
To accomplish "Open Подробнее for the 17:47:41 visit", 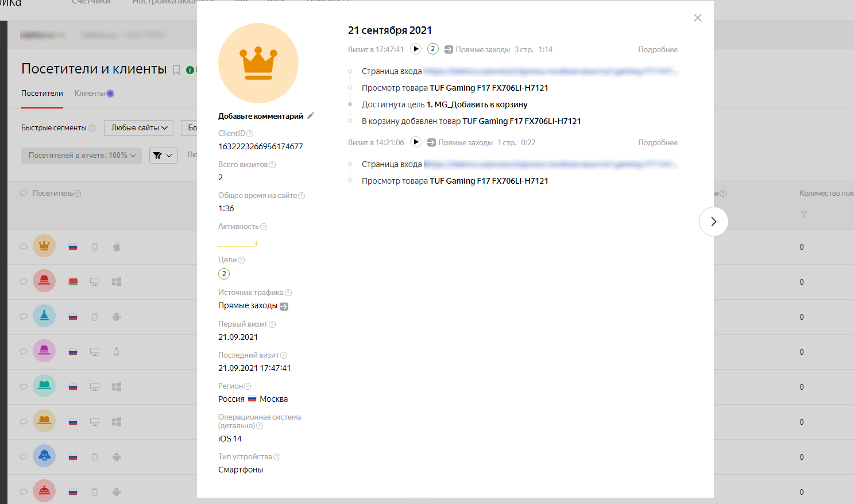I will pos(658,50).
